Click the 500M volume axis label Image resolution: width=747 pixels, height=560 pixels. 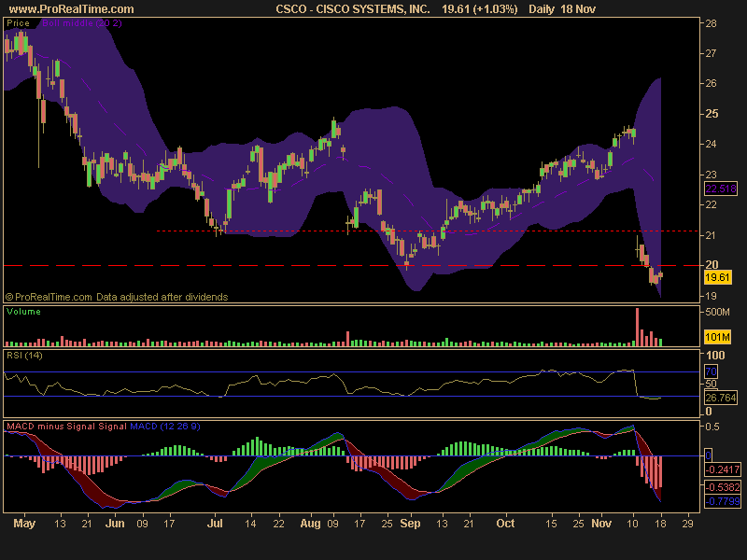(x=717, y=313)
